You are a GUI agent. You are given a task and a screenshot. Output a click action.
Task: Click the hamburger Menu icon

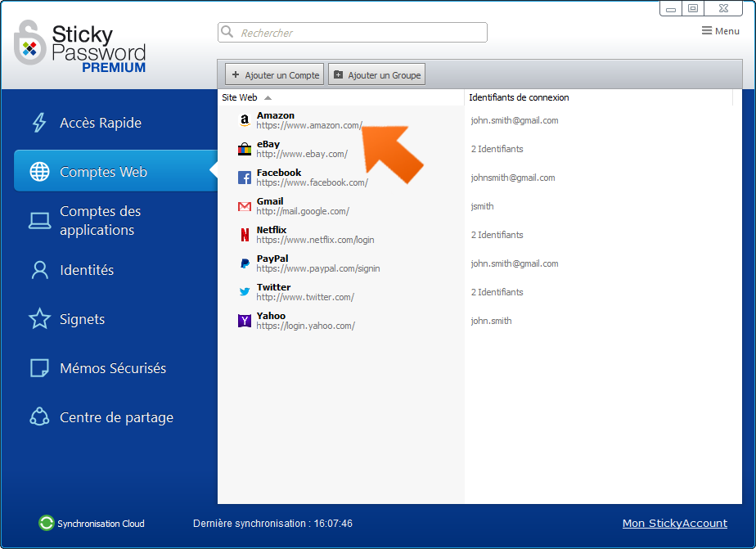[706, 31]
